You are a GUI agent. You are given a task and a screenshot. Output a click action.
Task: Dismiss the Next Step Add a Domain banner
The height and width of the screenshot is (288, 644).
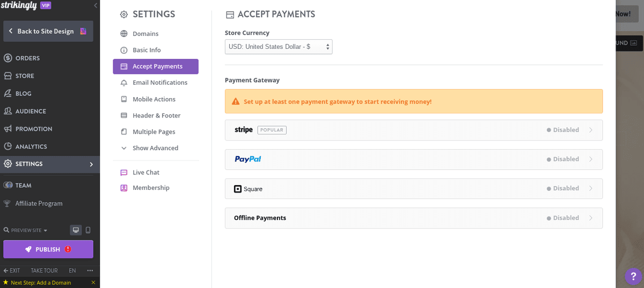[93, 283]
